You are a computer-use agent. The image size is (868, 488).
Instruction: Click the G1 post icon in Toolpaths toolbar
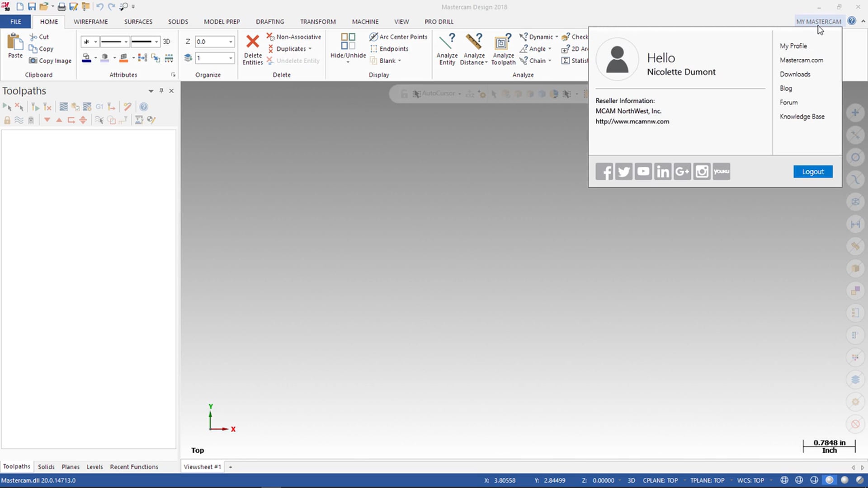pos(99,107)
